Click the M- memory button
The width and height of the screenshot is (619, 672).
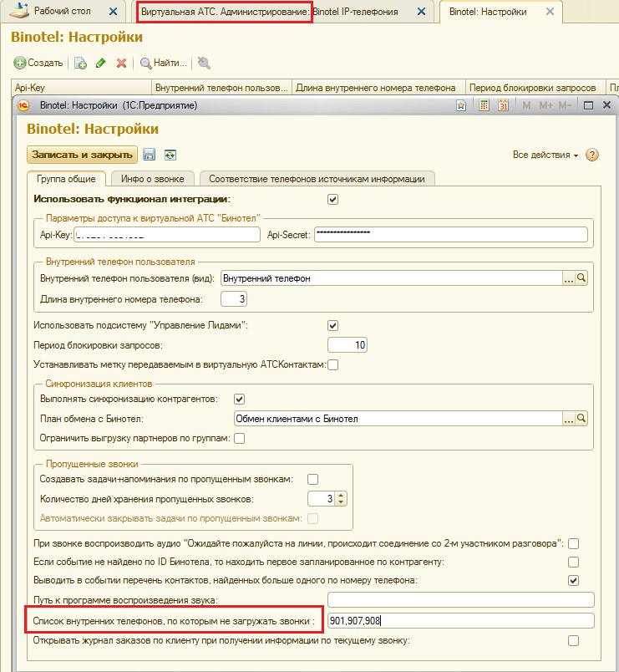point(565,105)
